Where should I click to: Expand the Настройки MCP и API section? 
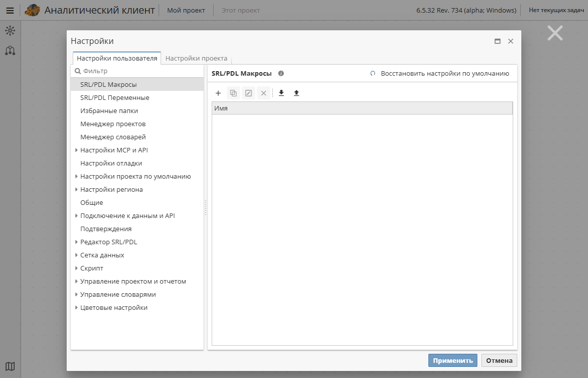(77, 150)
